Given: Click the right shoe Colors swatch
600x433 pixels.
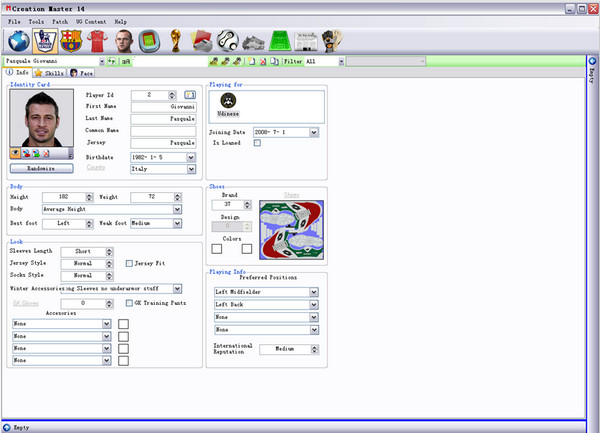Looking at the screenshot, I should coord(247,249).
